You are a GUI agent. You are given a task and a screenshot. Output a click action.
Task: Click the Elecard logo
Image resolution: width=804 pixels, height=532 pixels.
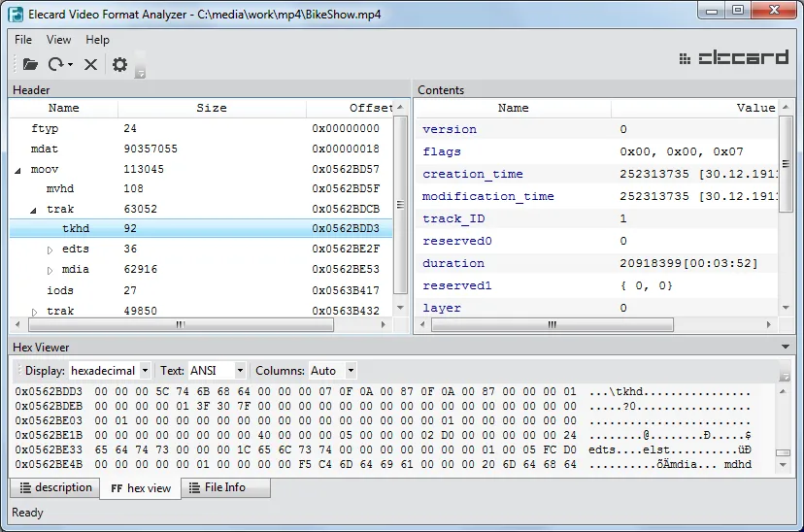pyautogui.click(x=734, y=58)
